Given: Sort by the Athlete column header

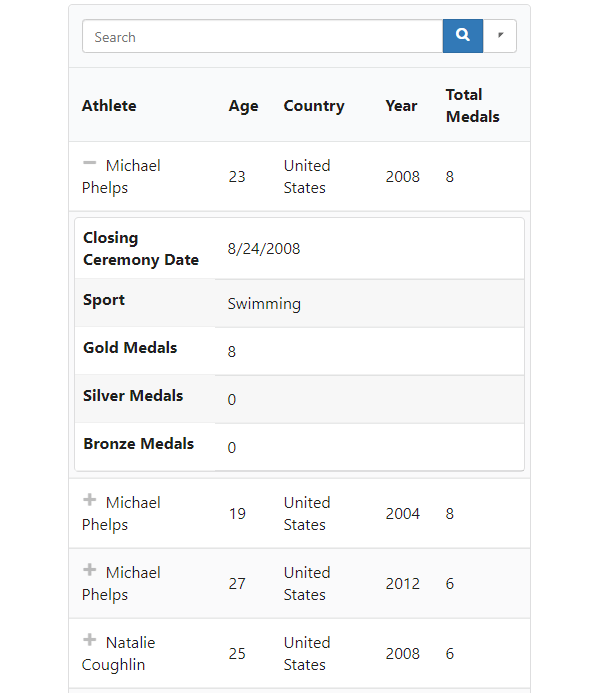Looking at the screenshot, I should click(x=109, y=105).
